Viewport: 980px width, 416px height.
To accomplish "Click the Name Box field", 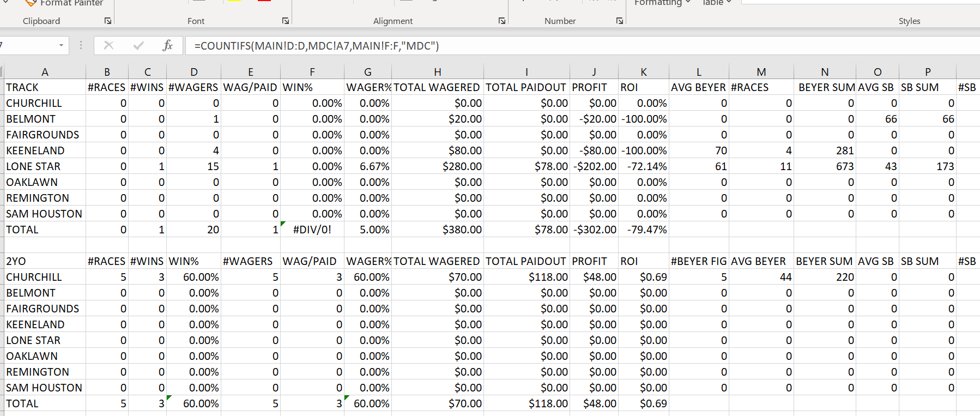I will pyautogui.click(x=27, y=45).
